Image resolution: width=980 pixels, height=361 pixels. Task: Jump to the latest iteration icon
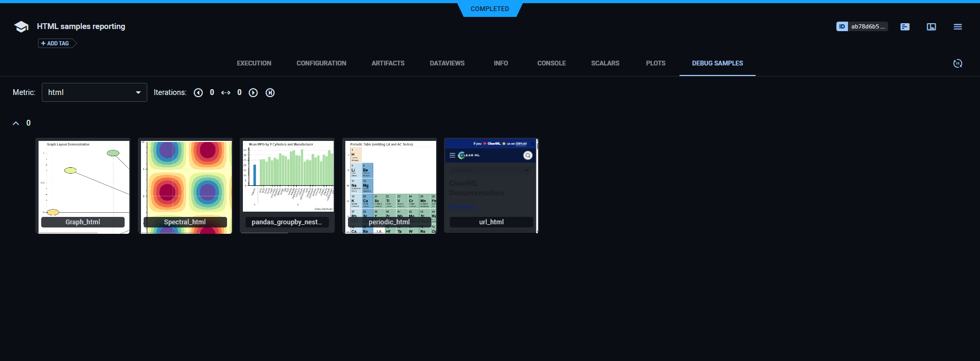270,93
